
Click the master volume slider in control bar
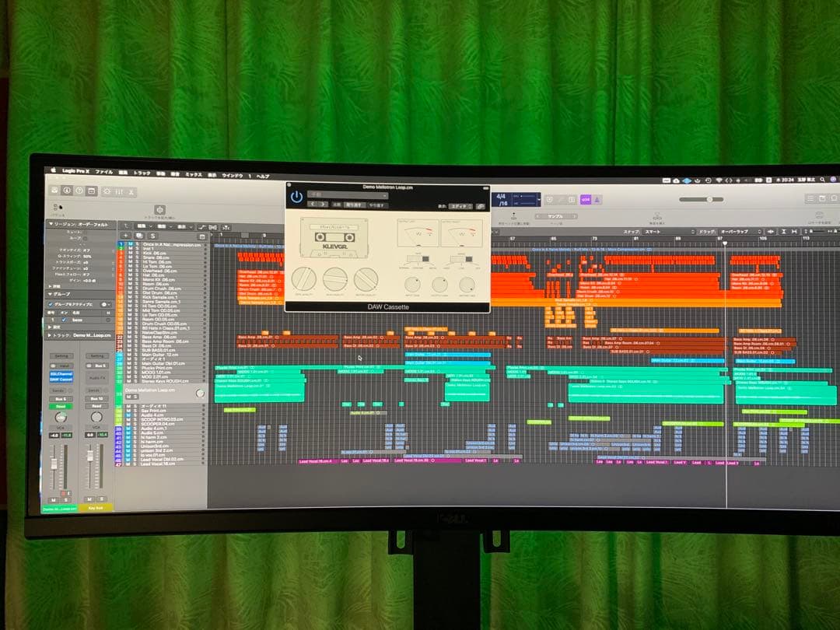[712, 199]
